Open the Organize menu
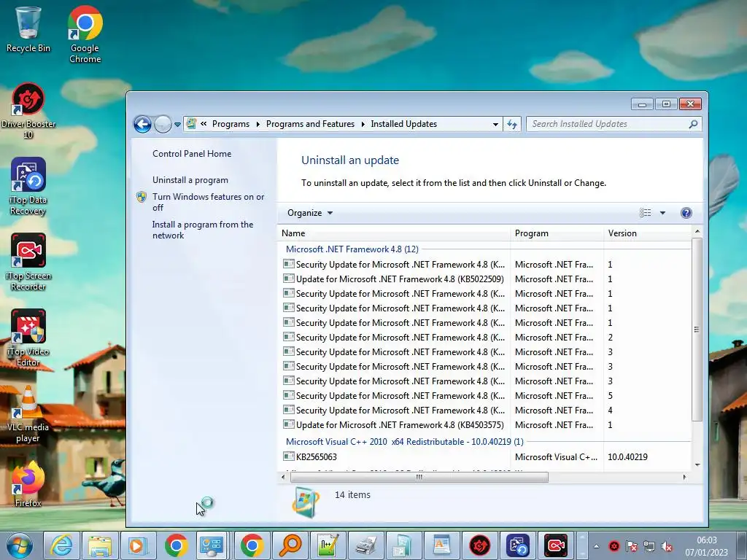 click(x=309, y=213)
